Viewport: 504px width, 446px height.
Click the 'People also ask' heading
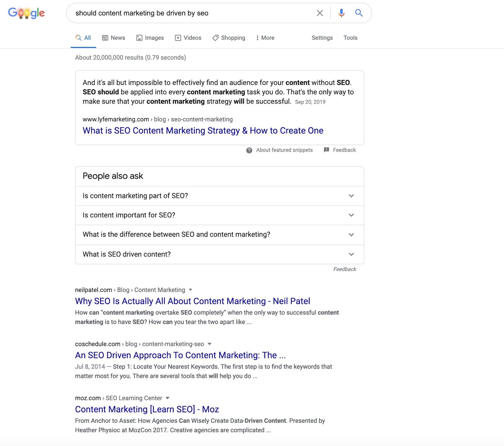(113, 176)
